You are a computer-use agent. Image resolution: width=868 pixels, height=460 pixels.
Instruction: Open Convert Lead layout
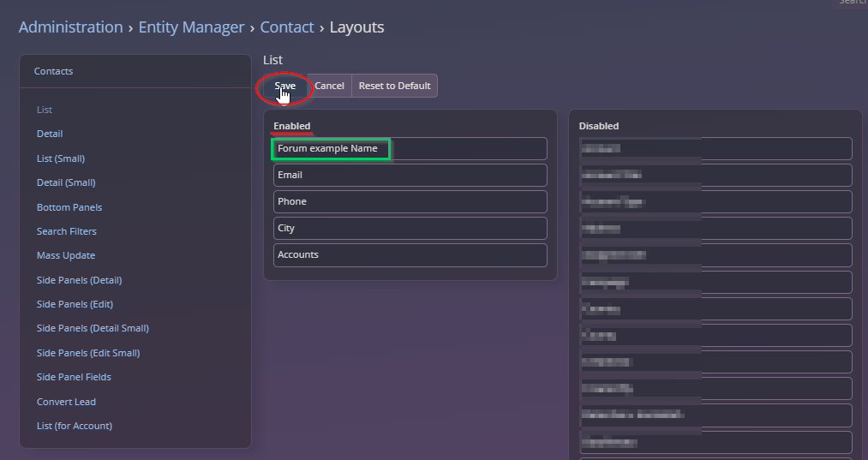[66, 402]
